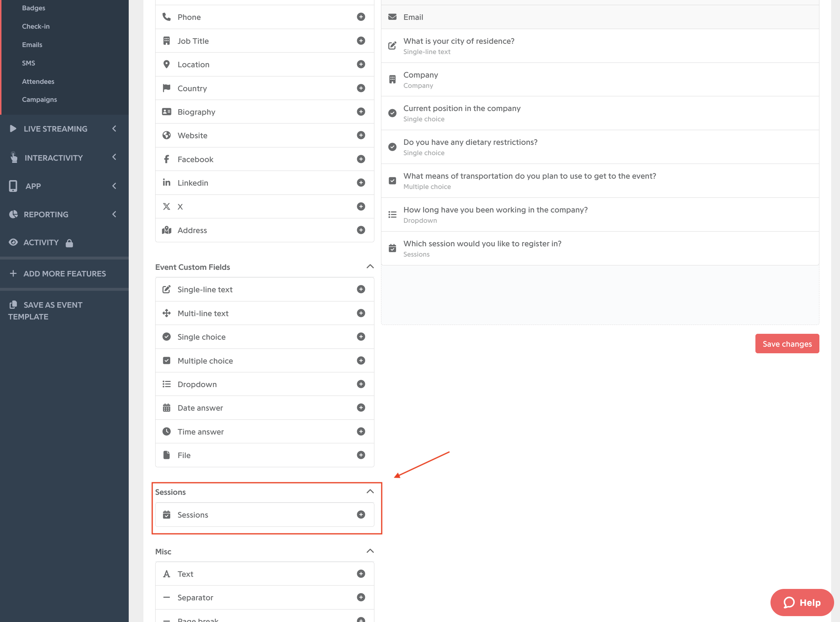Screen dimensions: 840x622
Task: Collapse the Event Custom Fields section
Action: point(370,267)
